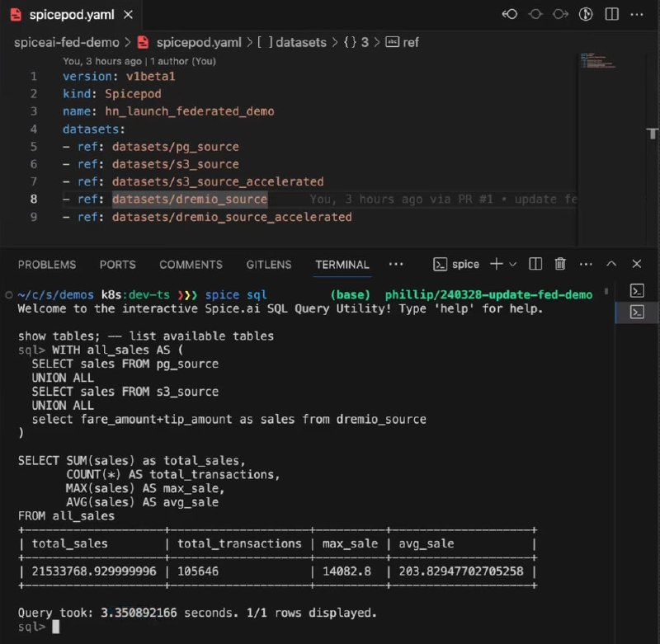
Task: Split the editor to the right
Action: tap(611, 14)
